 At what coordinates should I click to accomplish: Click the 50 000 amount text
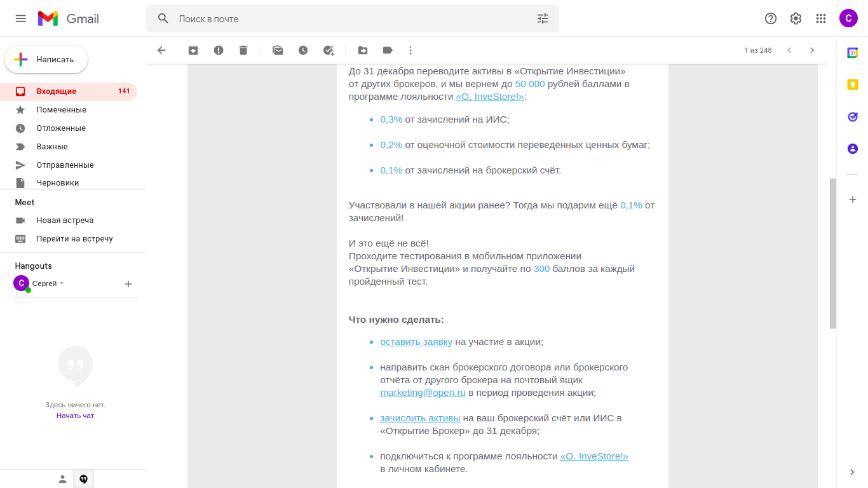tap(530, 84)
